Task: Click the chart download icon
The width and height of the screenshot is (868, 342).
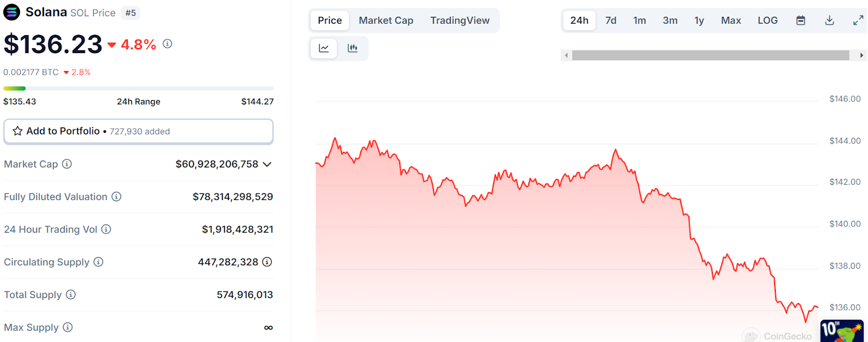Action: click(829, 20)
